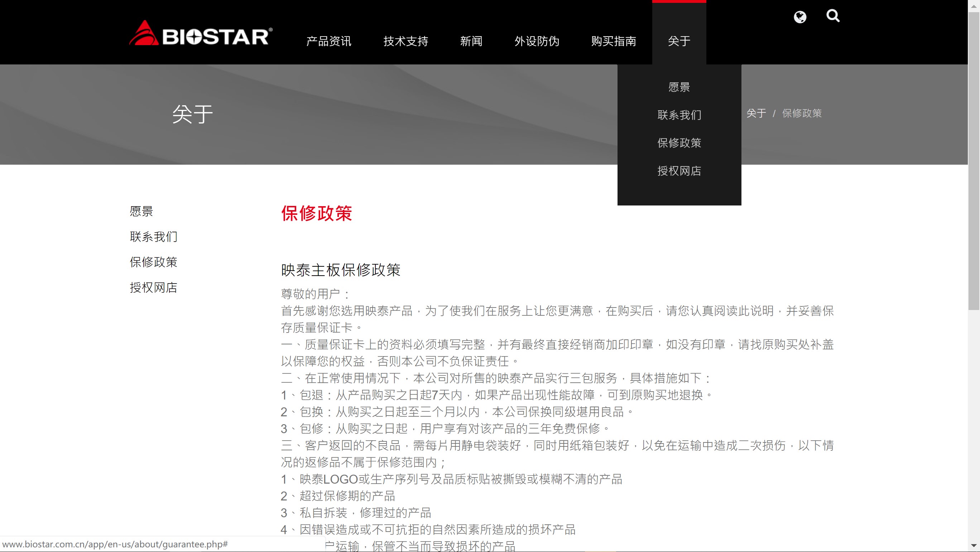Click the BIOSTAR logo
The width and height of the screenshot is (980, 552).
tap(201, 33)
